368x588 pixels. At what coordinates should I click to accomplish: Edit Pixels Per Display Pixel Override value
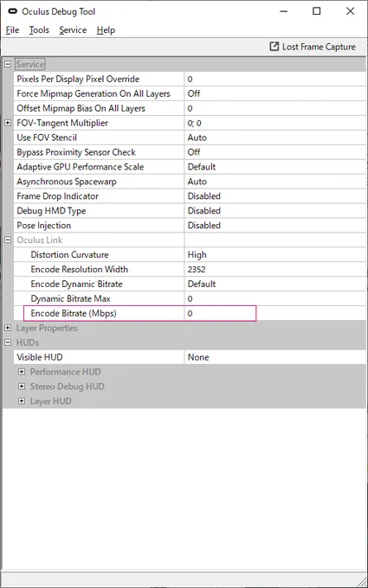pyautogui.click(x=274, y=80)
